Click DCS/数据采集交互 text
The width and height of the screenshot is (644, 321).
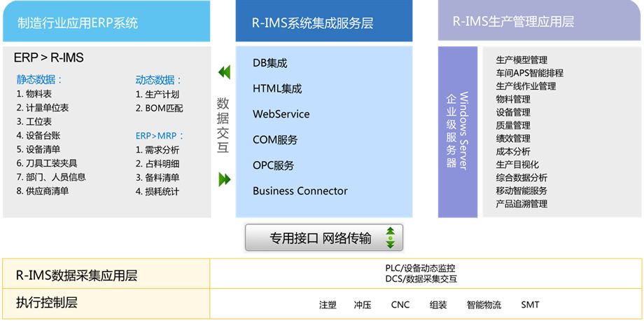click(x=421, y=279)
